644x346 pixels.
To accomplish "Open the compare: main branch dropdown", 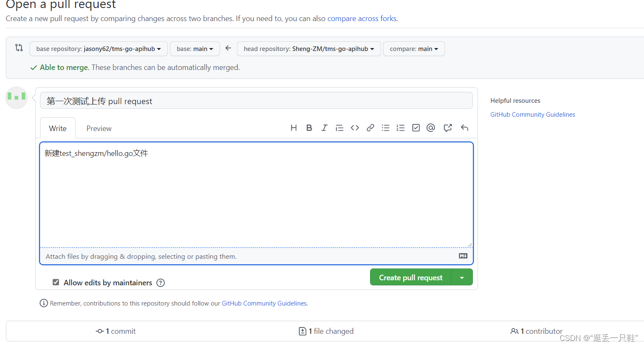I will tap(414, 49).
